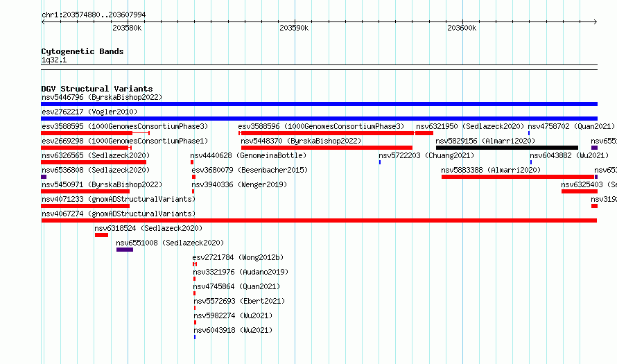This screenshot has height=364, width=617.
Task: Click esv2721784 (Wong2012b) label
Action: 238,257
